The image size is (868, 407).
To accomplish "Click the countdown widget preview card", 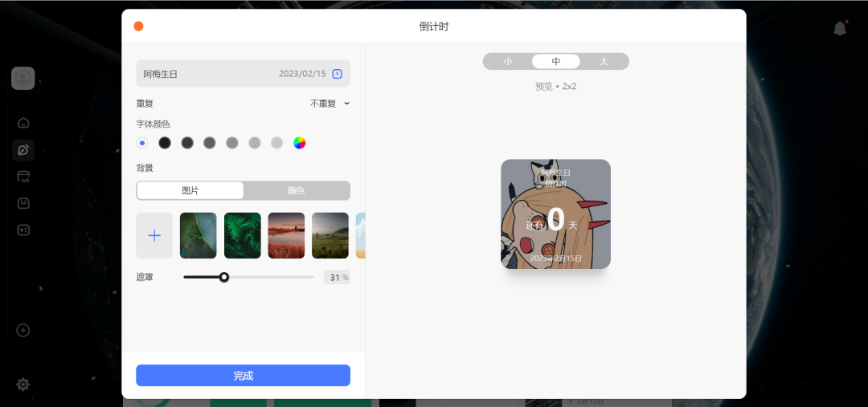I will pyautogui.click(x=556, y=214).
